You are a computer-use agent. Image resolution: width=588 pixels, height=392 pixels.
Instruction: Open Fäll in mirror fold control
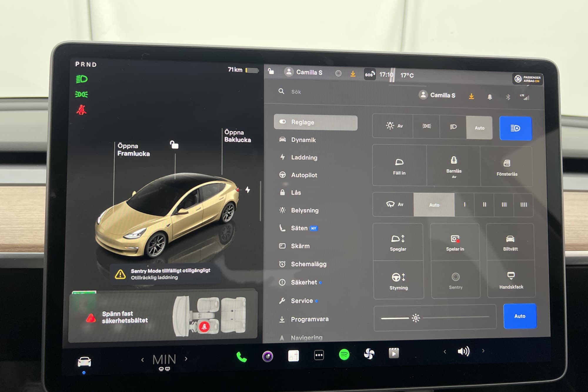399,166
